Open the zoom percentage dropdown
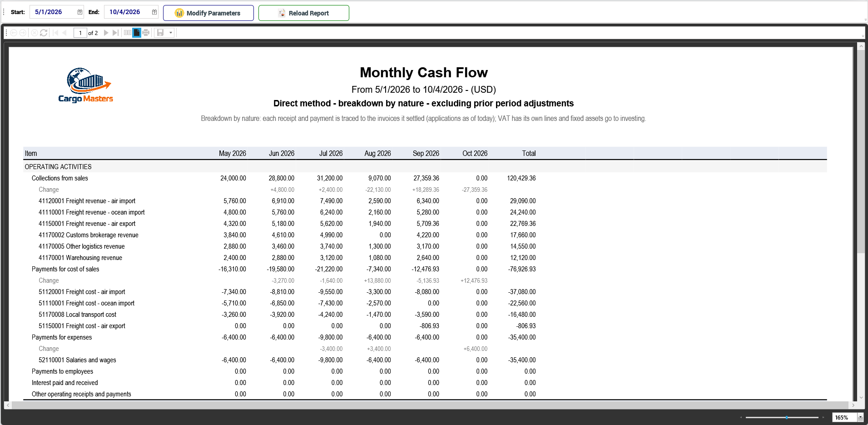Screen dimensions: 868x425 860,417
